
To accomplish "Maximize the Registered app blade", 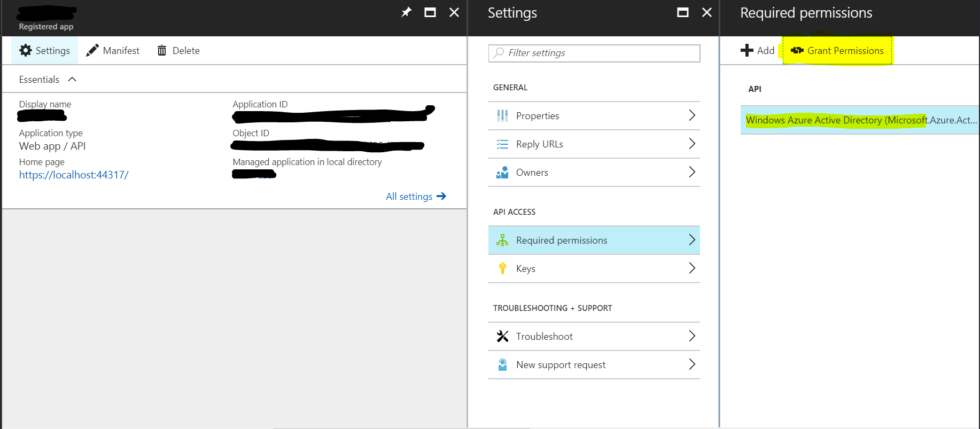I will [430, 12].
